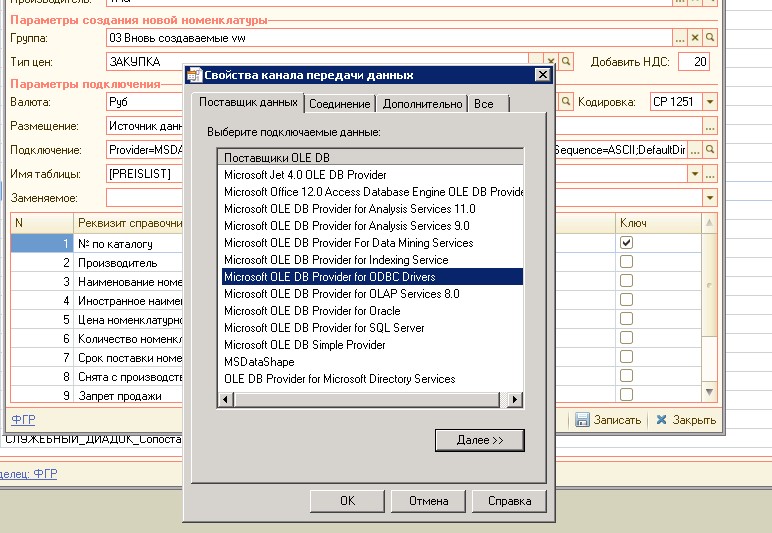Select Provider for Indexing Service
Viewport: 772px width, 533px height.
[372, 260]
